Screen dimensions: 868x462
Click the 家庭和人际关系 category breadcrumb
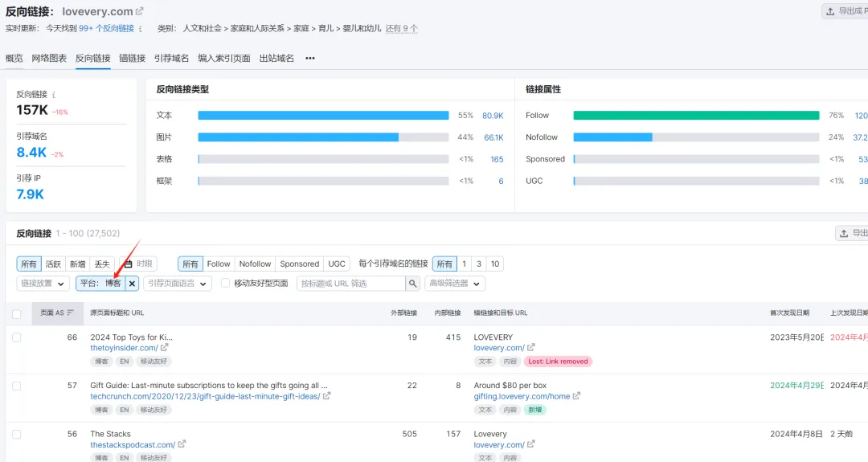(257, 28)
